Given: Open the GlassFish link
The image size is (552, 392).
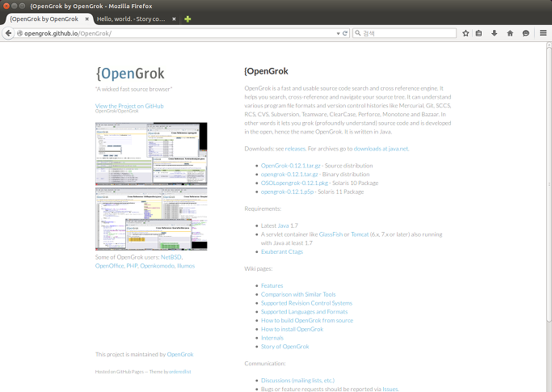Looking at the screenshot, I should [x=331, y=234].
